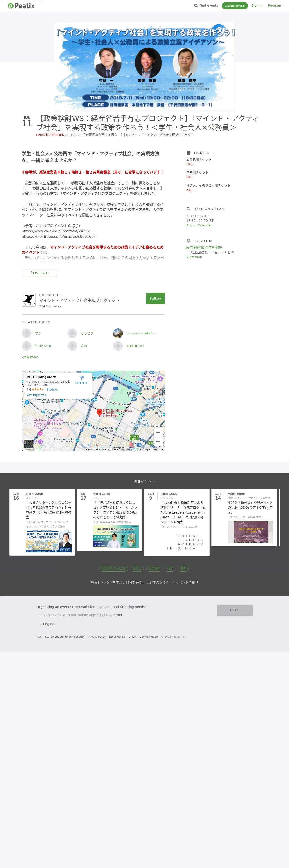
Task: Open the TOS footer link
Action: click(39, 637)
